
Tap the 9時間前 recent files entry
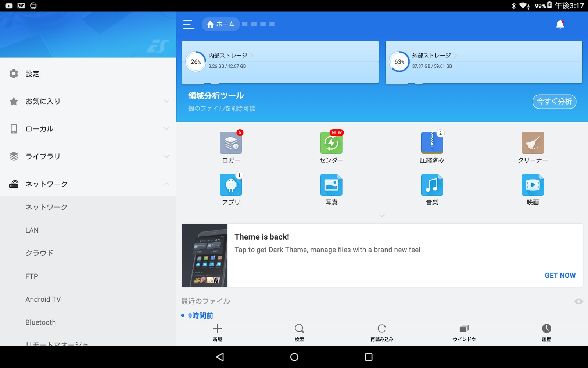[x=200, y=316]
